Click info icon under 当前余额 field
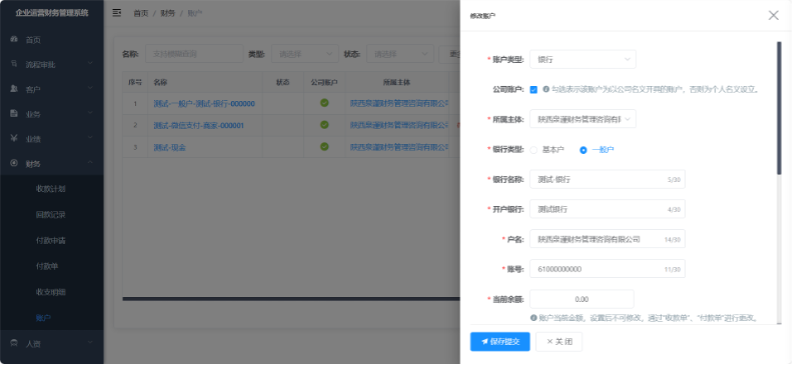Screen dimensions: 793x365 point(534,318)
